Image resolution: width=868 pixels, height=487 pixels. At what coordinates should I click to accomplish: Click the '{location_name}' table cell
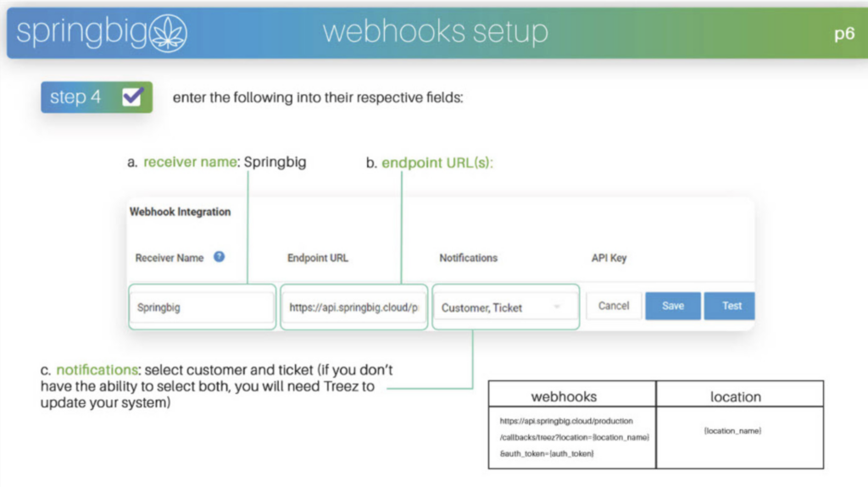[x=732, y=430]
